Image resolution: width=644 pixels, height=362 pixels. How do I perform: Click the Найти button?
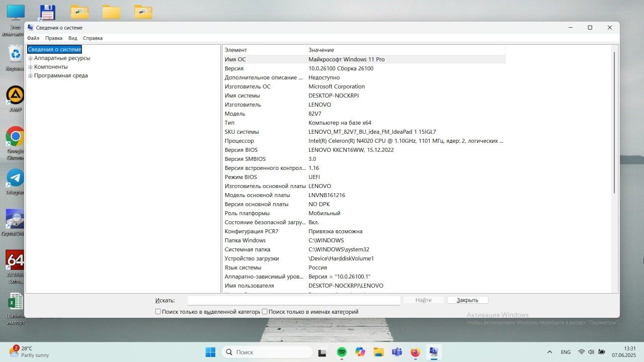(x=424, y=300)
